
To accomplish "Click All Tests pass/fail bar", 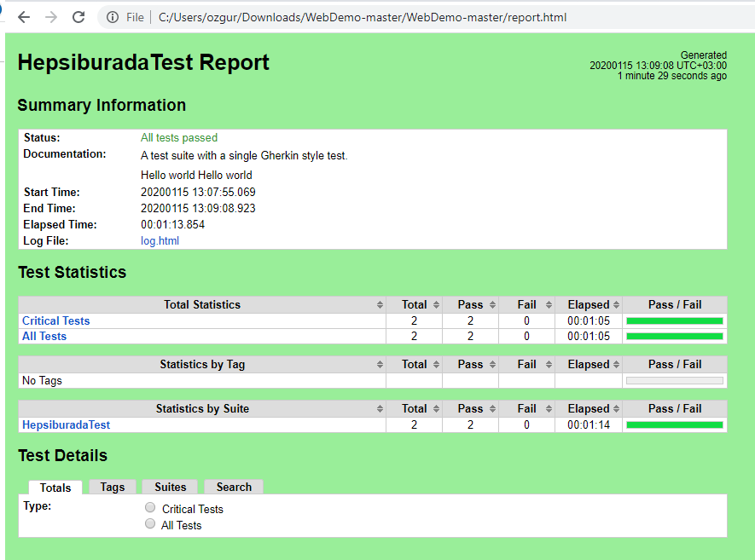I will pos(675,337).
